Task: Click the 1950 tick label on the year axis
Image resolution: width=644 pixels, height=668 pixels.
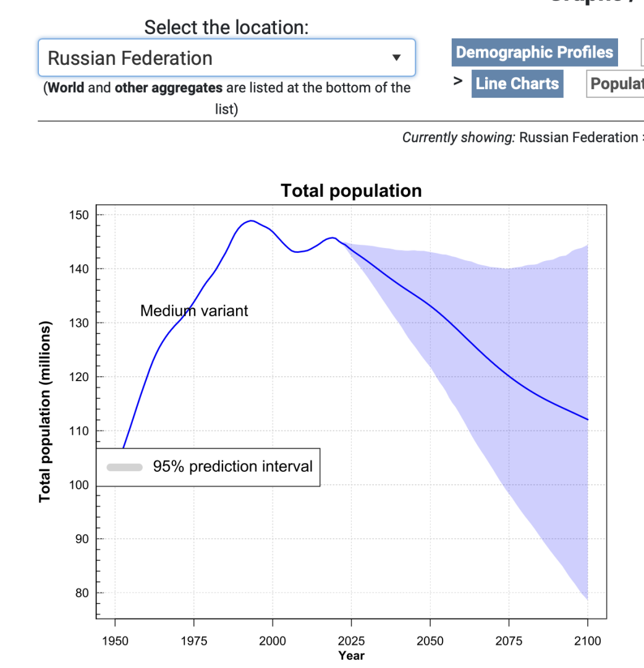Action: 115,641
